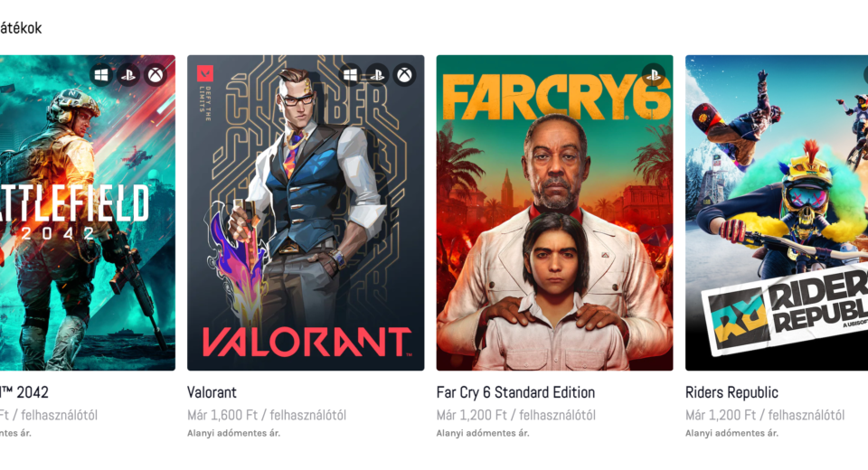The image size is (868, 470).
Task: Click the Battlefield 2042 title text
Action: click(24, 392)
